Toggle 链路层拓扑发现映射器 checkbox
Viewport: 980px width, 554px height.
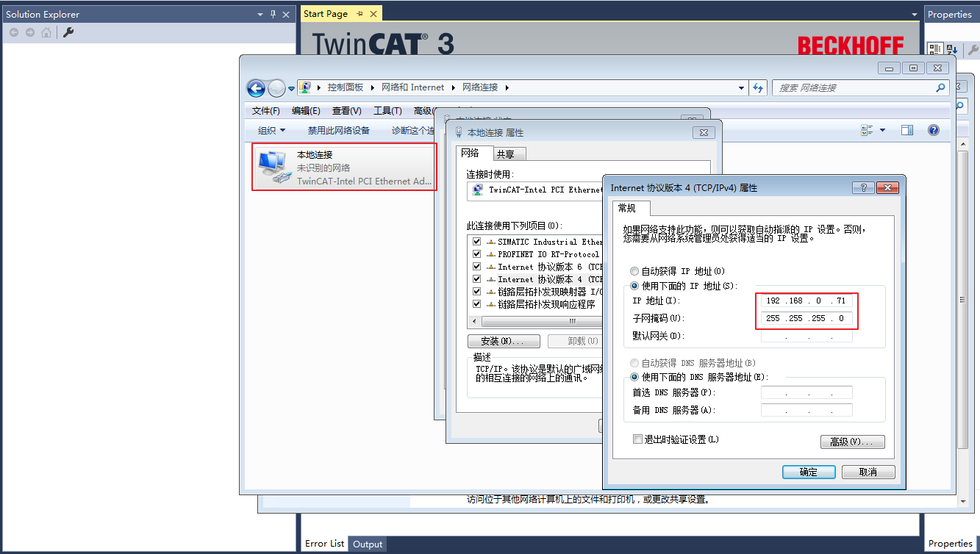(477, 291)
